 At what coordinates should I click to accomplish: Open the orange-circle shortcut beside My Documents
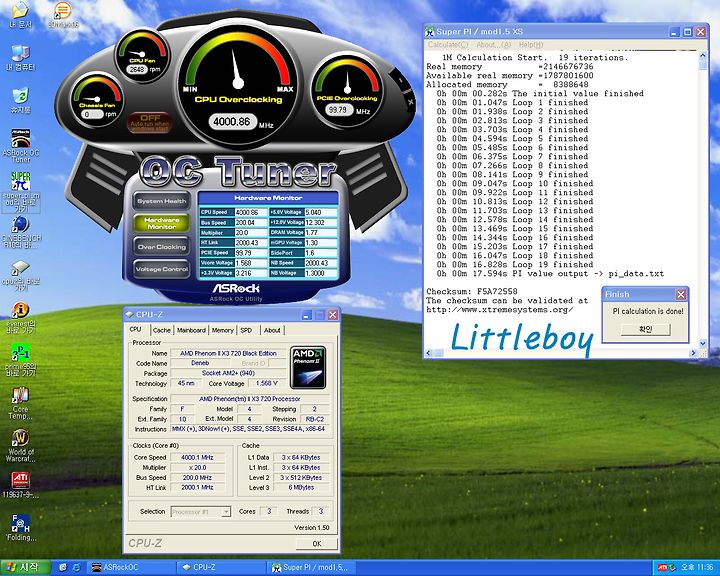[x=63, y=14]
